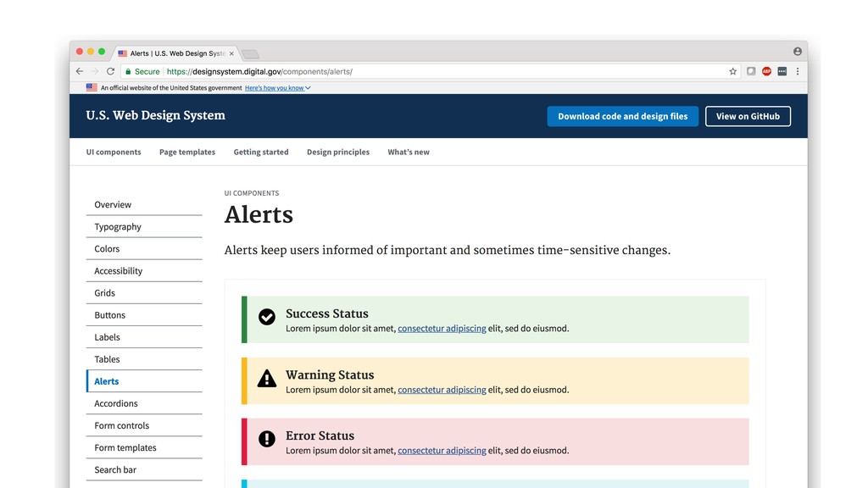Select Typography in the sidebar

[144, 227]
